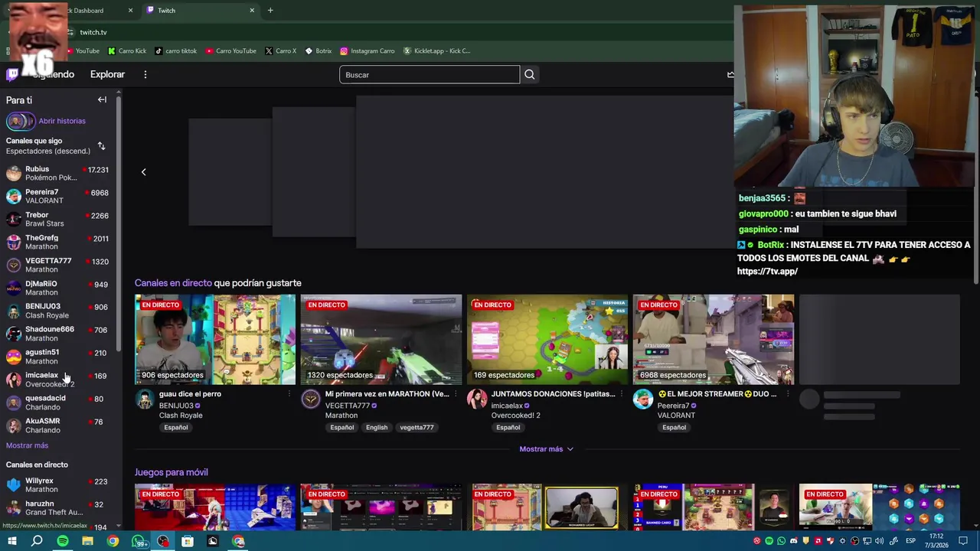
Task: Open agustin51 channel in sidebar
Action: tap(60, 357)
